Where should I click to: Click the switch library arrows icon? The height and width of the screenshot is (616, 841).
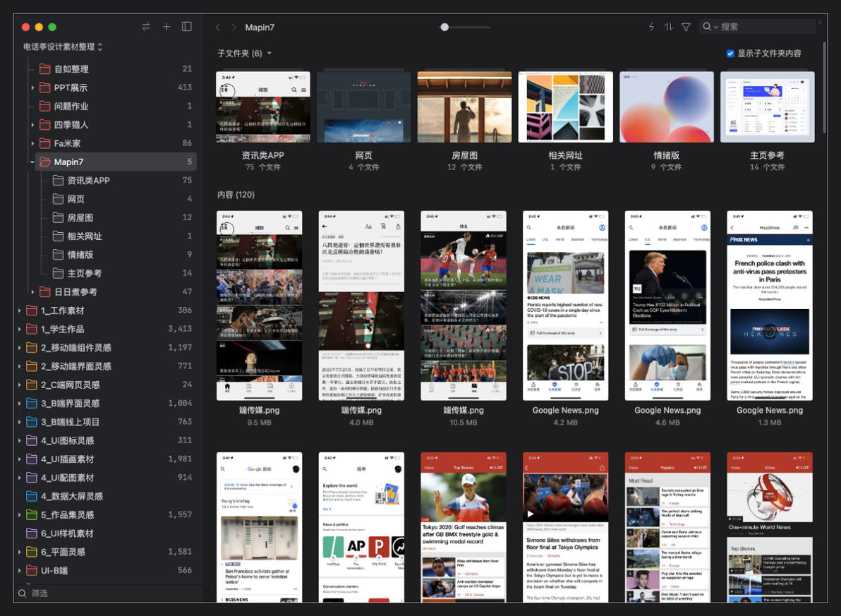coord(146,26)
